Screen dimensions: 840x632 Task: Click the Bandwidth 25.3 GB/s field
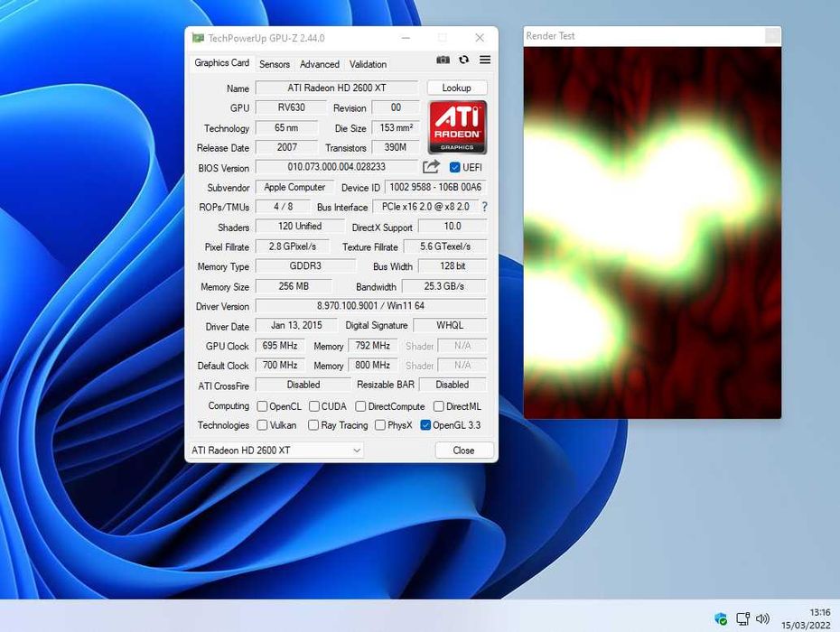(x=444, y=286)
